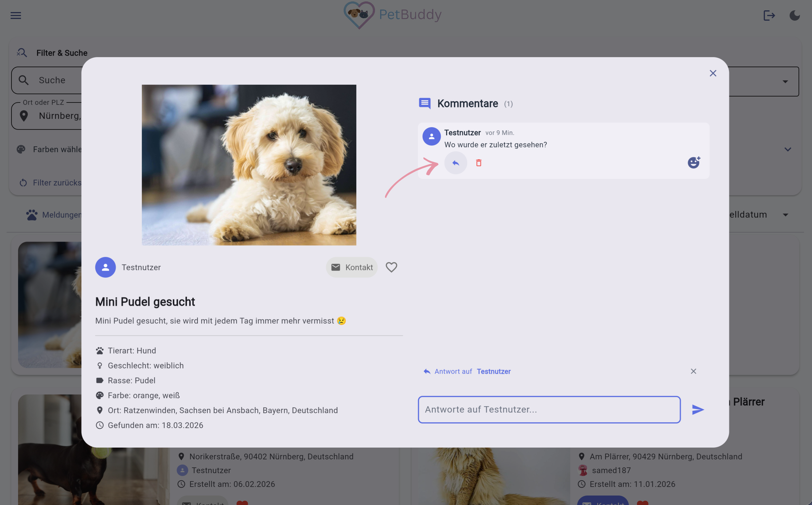812x505 pixels.
Task: Click the reply arrow on Testnutzer's comment
Action: (x=455, y=163)
